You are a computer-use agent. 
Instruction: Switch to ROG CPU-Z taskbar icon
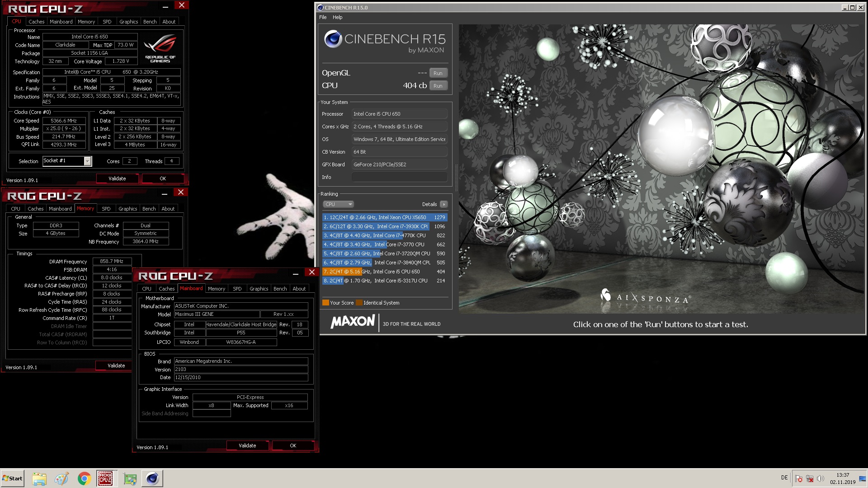coord(105,479)
